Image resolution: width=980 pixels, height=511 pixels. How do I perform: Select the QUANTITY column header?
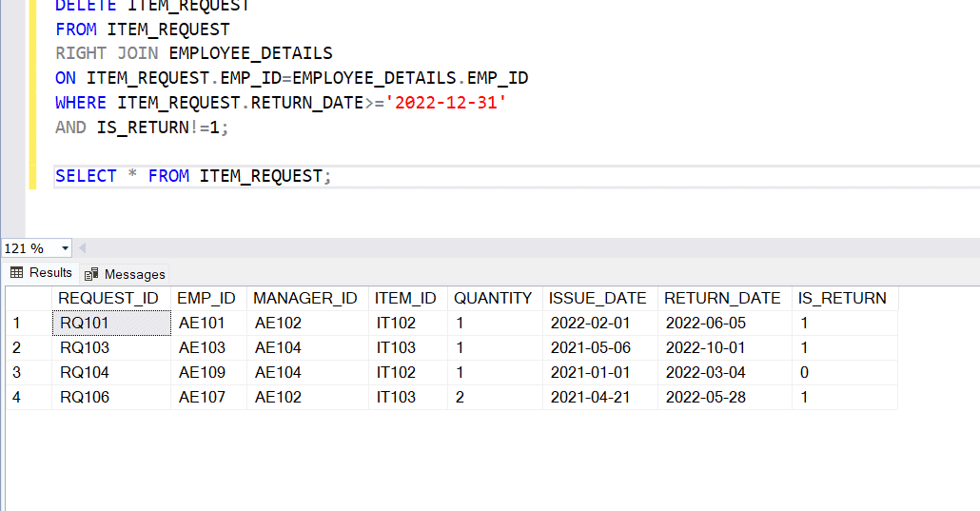tap(495, 299)
